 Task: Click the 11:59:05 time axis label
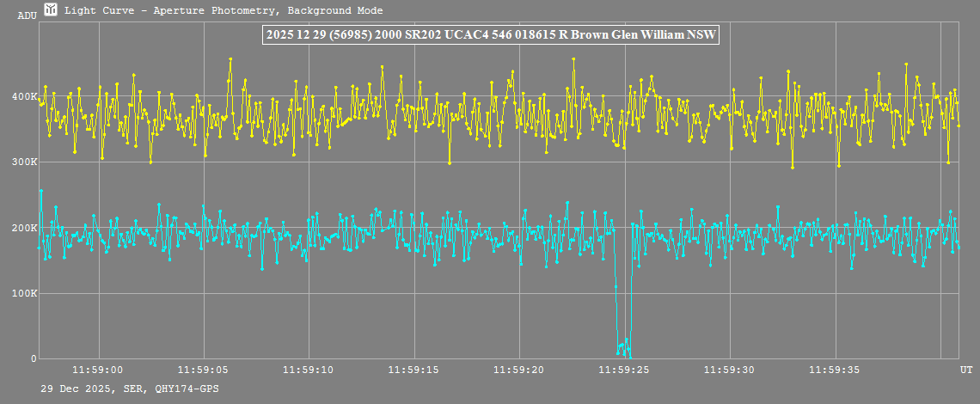coord(204,370)
